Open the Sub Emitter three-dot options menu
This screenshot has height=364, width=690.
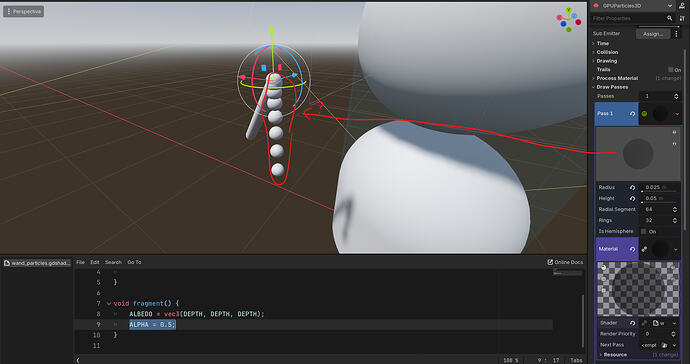[676, 34]
